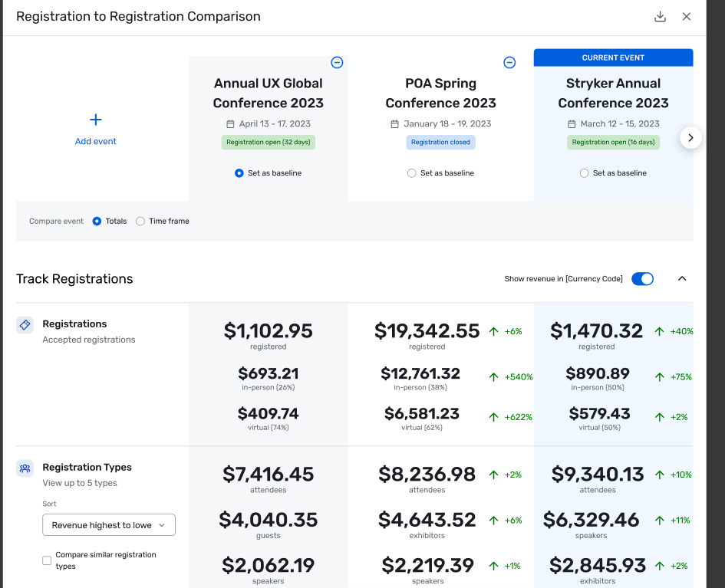Click the $9,340.13 attendees value

click(x=598, y=475)
